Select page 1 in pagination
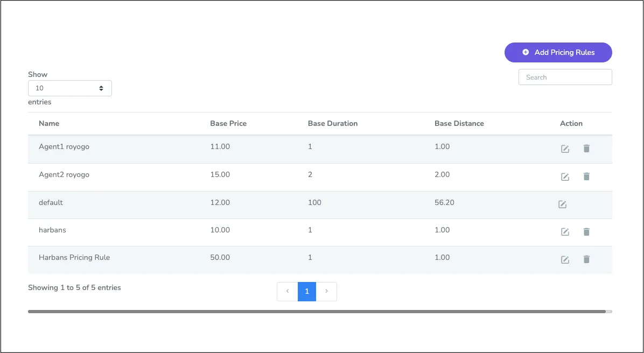644x353 pixels. (x=307, y=291)
